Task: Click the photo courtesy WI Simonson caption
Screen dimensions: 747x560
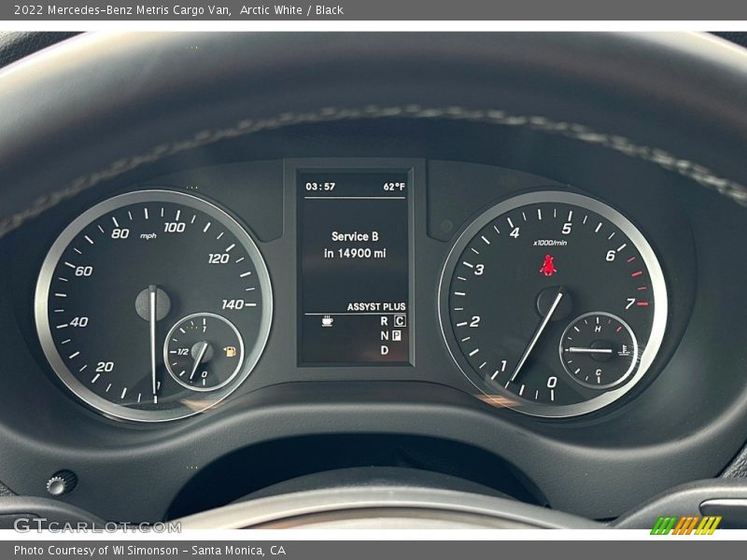Action: coord(149,551)
